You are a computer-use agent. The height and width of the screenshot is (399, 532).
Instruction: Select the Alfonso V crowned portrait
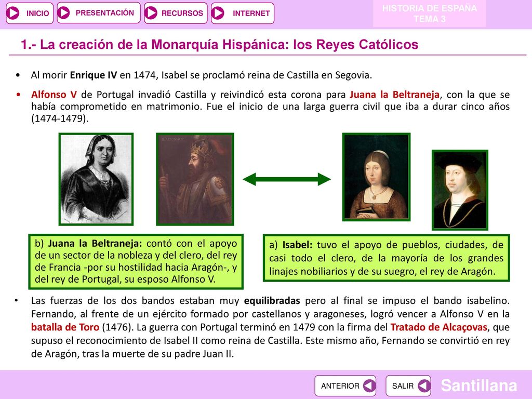pyautogui.click(x=195, y=179)
